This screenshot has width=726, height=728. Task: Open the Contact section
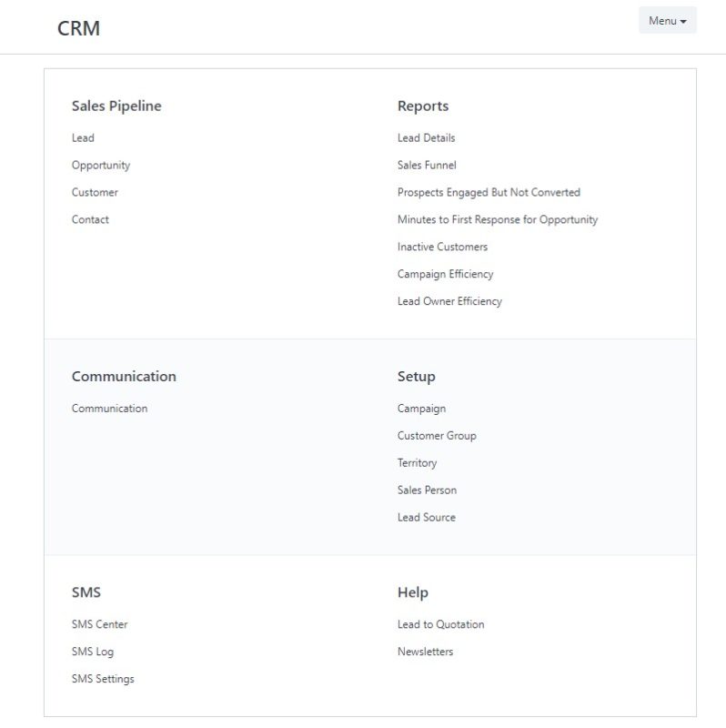click(x=90, y=219)
